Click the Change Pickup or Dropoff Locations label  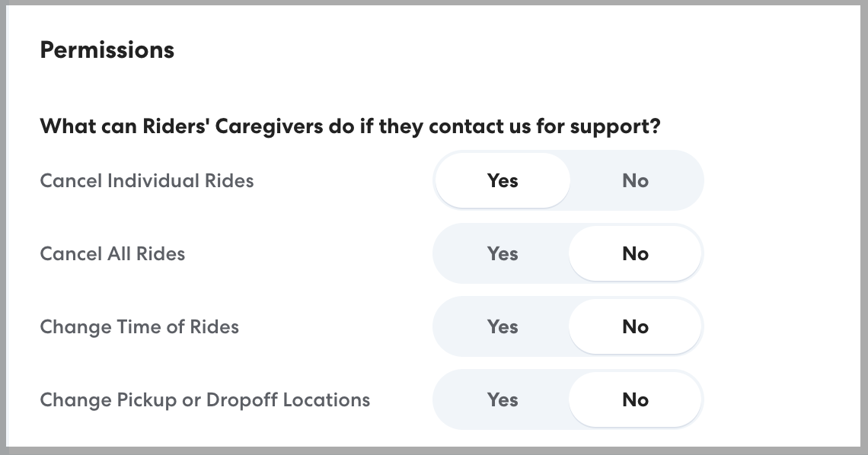click(205, 399)
